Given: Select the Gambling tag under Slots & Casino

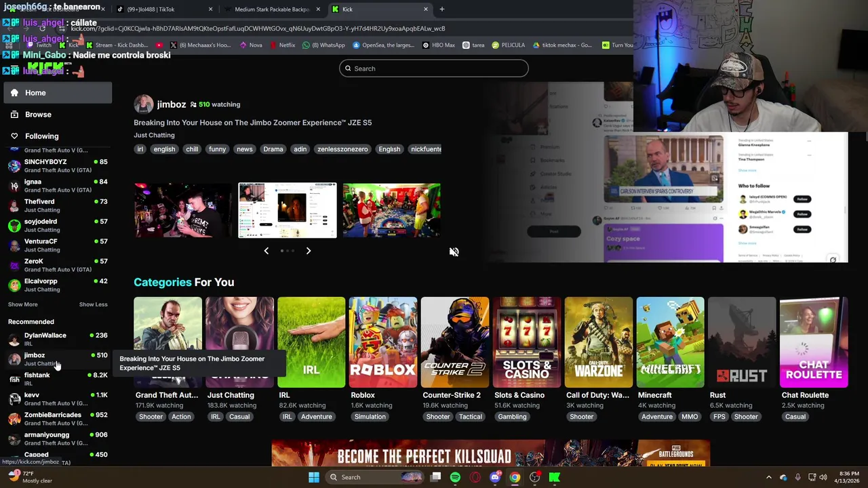Looking at the screenshot, I should pos(512,417).
